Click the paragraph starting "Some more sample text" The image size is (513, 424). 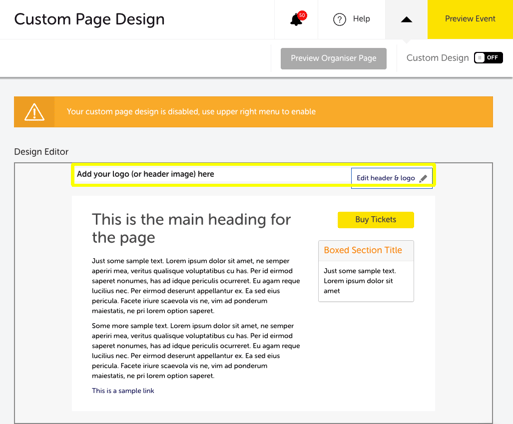coord(196,351)
